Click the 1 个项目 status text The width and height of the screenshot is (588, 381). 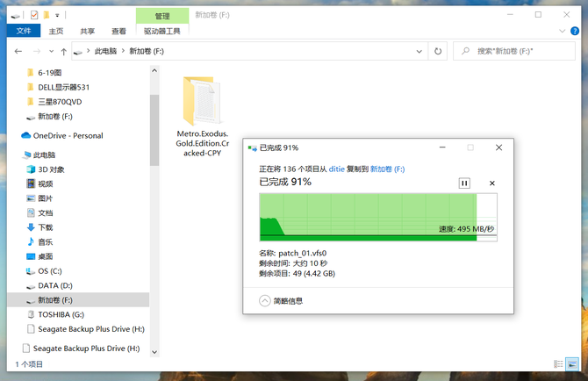point(29,364)
